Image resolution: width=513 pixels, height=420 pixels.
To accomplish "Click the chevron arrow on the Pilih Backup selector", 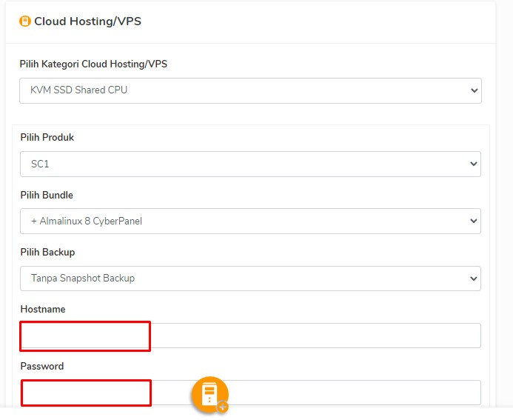I will 474,279.
